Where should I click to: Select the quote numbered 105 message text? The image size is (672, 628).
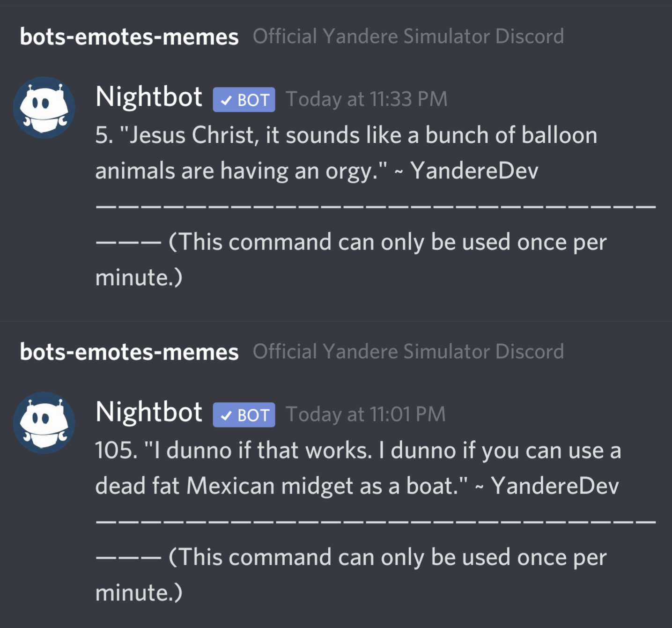[x=358, y=468]
